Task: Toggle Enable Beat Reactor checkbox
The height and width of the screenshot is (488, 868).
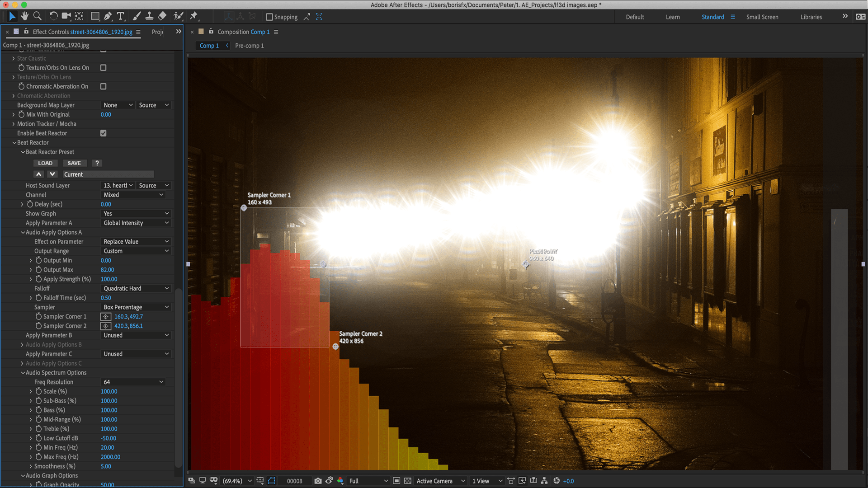Action: [x=103, y=133]
